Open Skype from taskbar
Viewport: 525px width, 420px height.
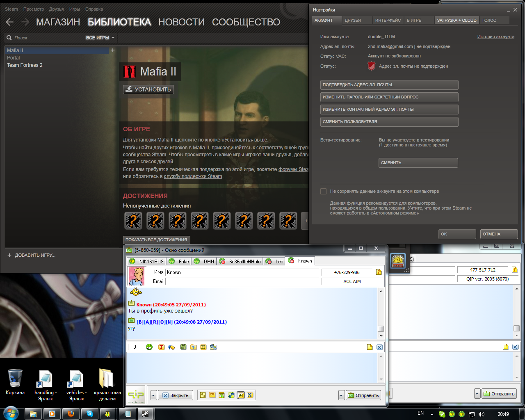(90, 414)
